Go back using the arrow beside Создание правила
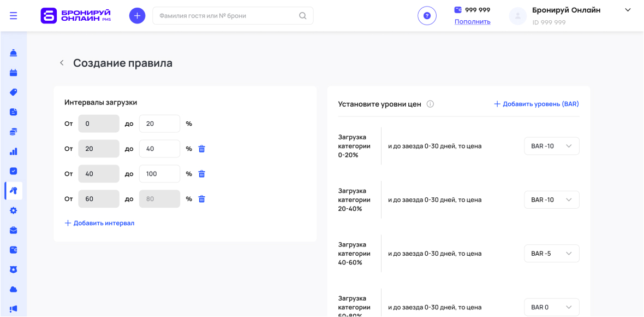The image size is (644, 317). click(x=62, y=63)
